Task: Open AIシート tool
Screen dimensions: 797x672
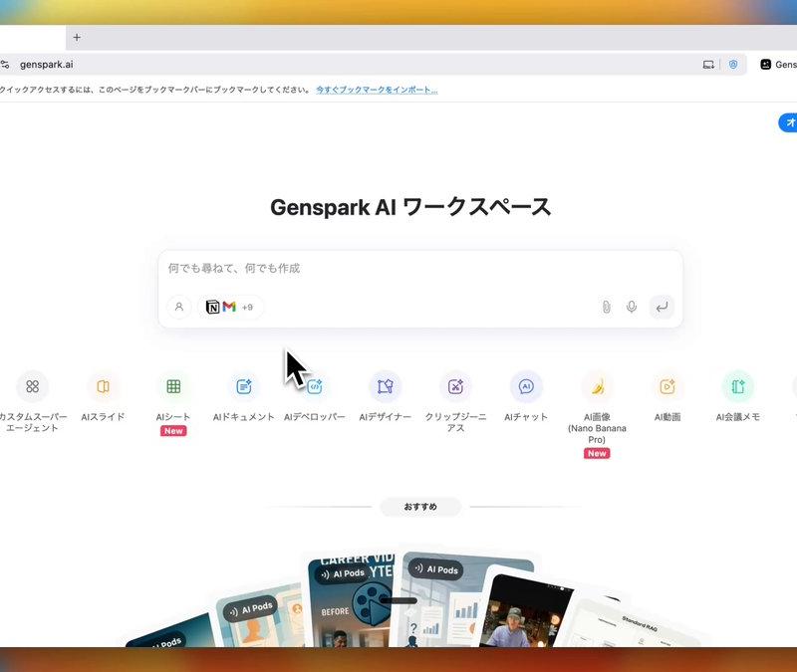Action: pyautogui.click(x=173, y=386)
